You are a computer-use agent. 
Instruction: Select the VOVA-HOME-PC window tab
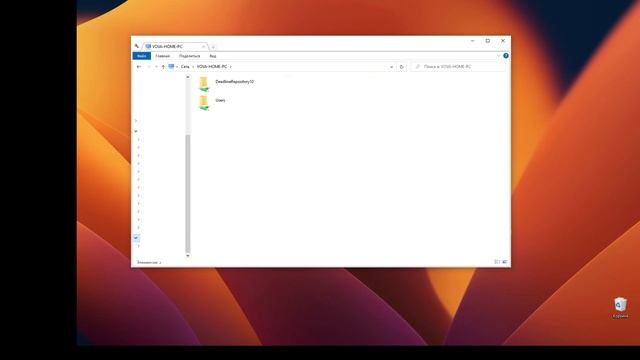point(175,47)
